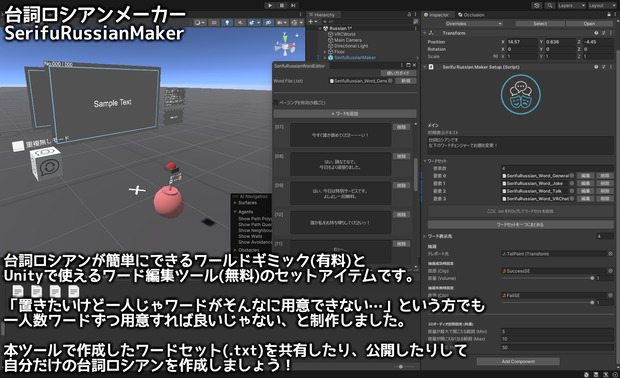Image resolution: width=620 pixels, height=378 pixels.
Task: Open the Serifu Russian Maker Setup options menu
Action: coord(610,67)
